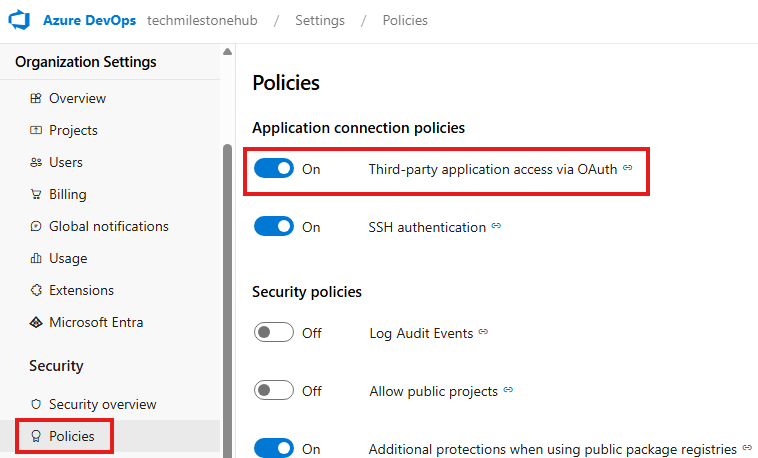The width and height of the screenshot is (758, 458).
Task: Click the Organization Settings heading
Action: (x=86, y=62)
